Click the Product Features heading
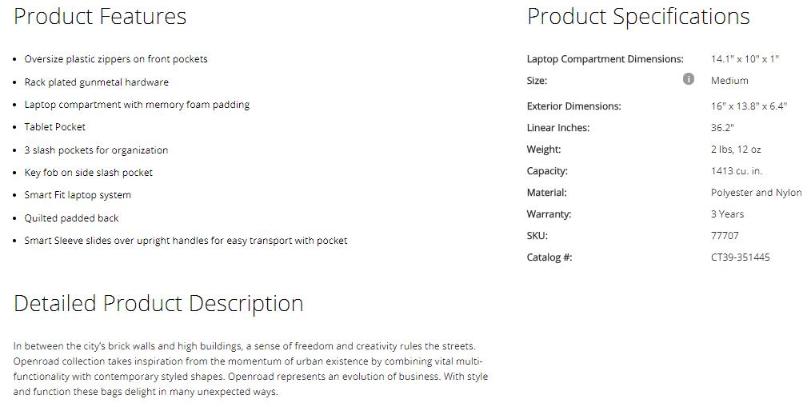Screen dimensions: 811x407 tap(100, 17)
